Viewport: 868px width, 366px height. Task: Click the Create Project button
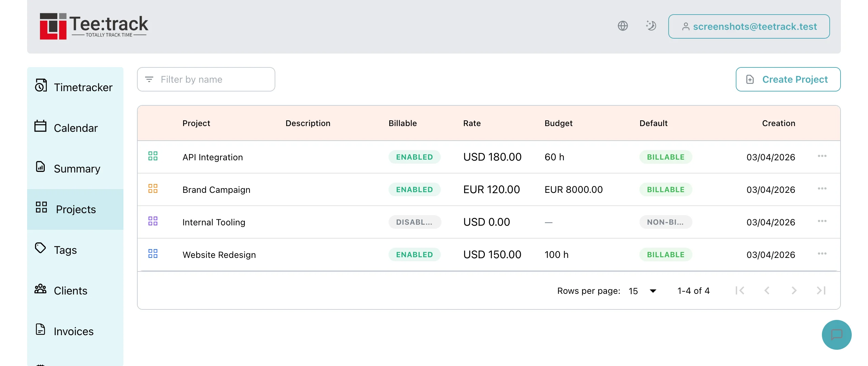(x=788, y=79)
